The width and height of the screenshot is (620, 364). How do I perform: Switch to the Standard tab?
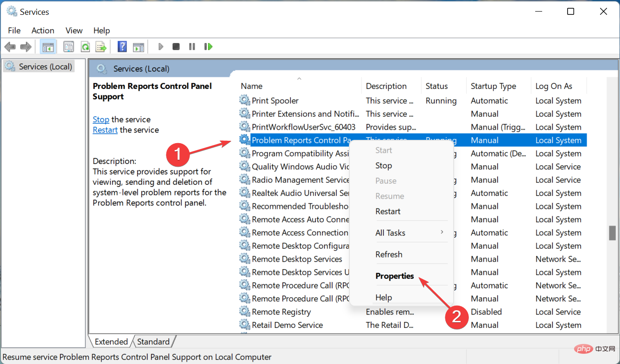[153, 341]
